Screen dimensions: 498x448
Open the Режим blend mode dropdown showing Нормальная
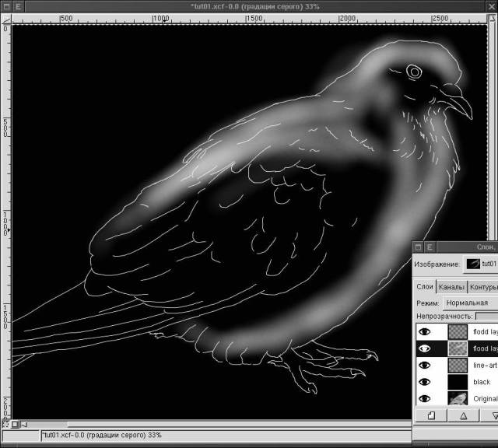tap(470, 303)
